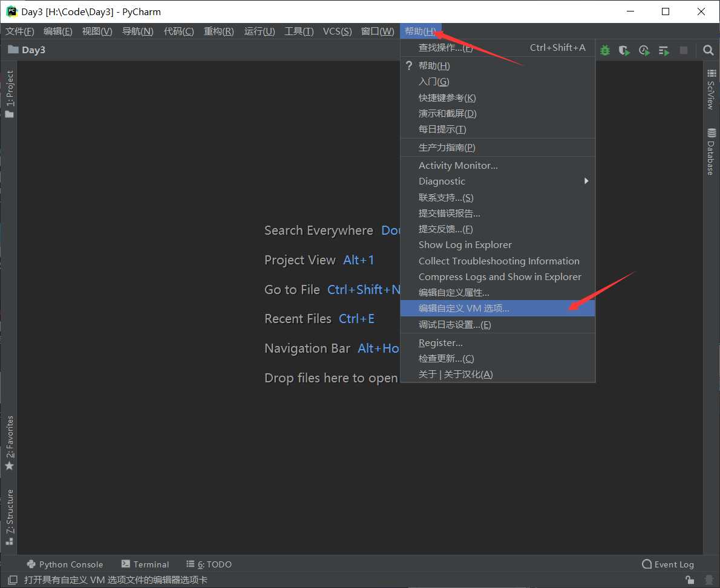Screen dimensions: 720x588
Task: Open the 文件(F) menu
Action: (x=20, y=31)
